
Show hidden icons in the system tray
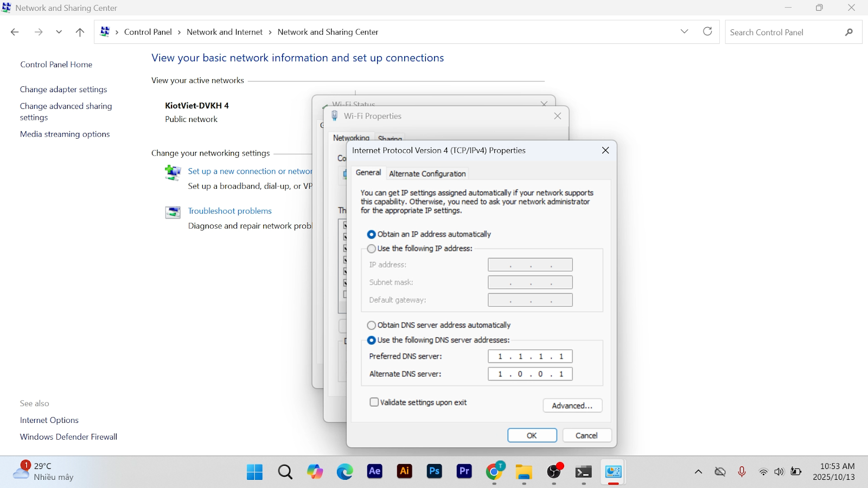[698, 472]
